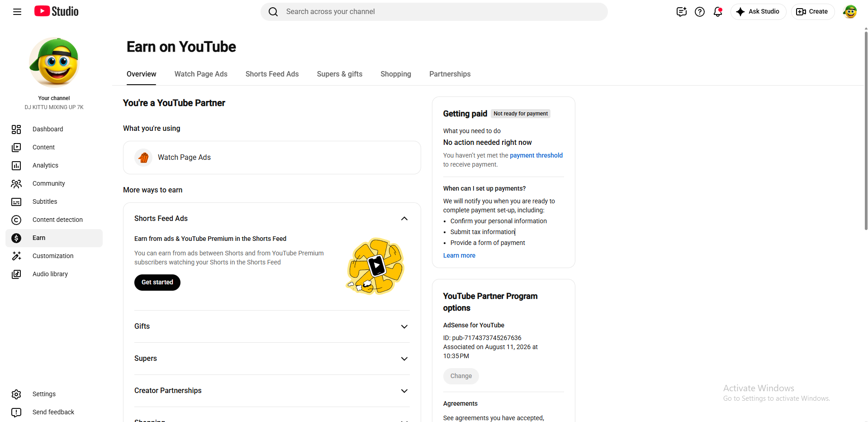Switch to the Overview tab

tap(142, 74)
